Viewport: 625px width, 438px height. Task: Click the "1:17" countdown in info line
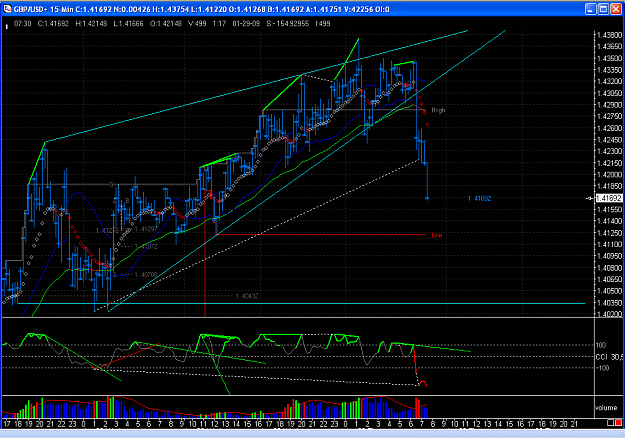coord(219,24)
